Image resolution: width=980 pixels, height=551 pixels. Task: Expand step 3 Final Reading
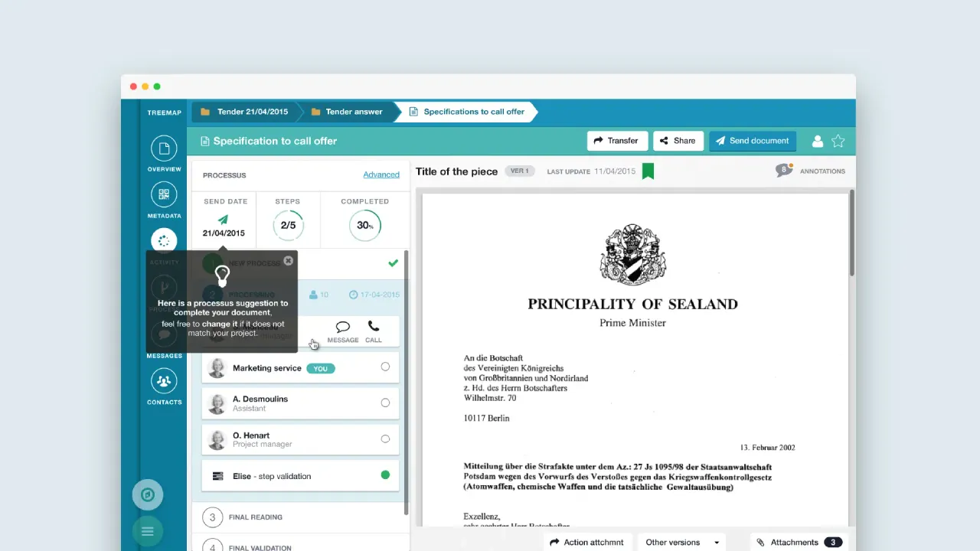coord(256,517)
